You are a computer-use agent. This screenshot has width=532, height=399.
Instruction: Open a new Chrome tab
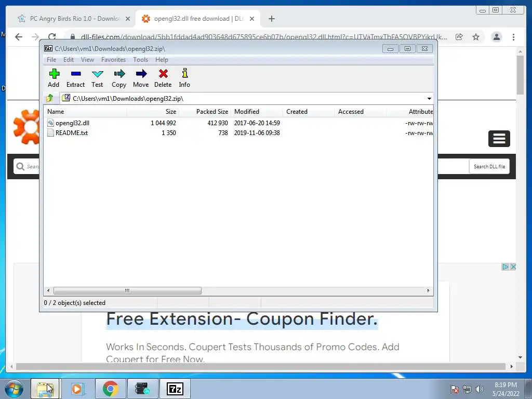tap(271, 19)
